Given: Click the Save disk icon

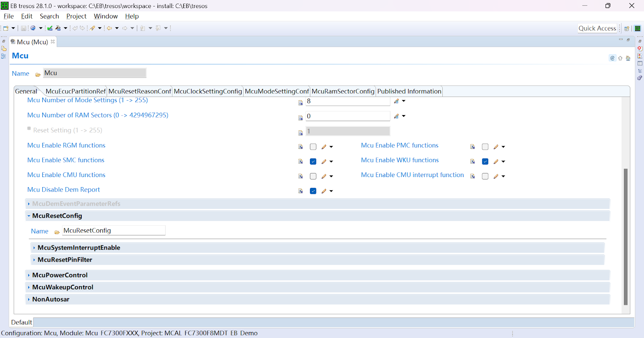Looking at the screenshot, I should [x=23, y=28].
